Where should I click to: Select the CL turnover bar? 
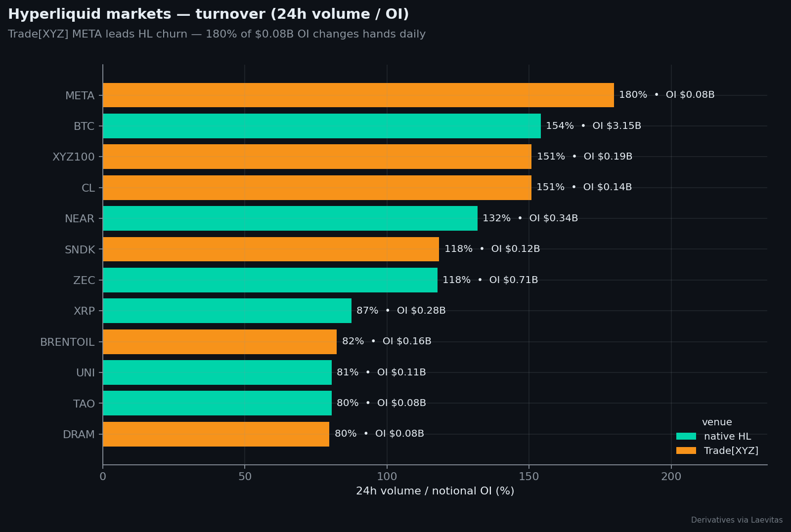pos(317,188)
